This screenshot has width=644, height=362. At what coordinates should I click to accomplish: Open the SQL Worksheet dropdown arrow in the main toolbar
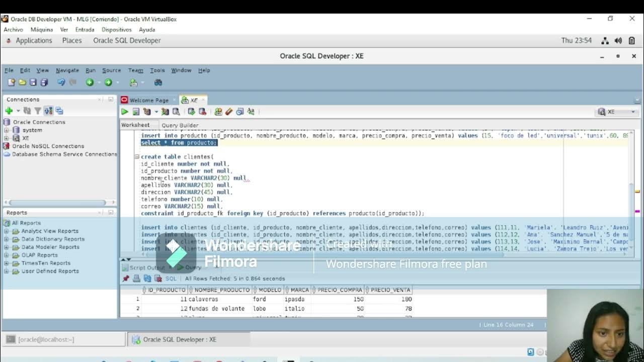point(142,82)
